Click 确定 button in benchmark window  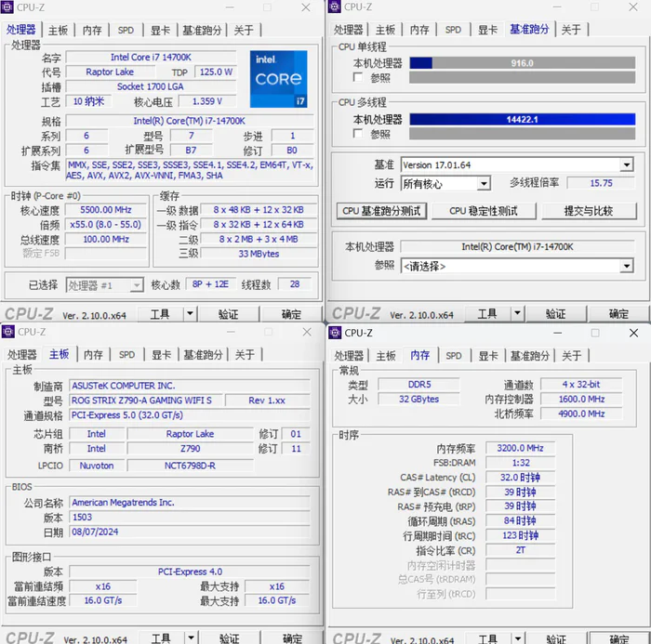tap(618, 314)
